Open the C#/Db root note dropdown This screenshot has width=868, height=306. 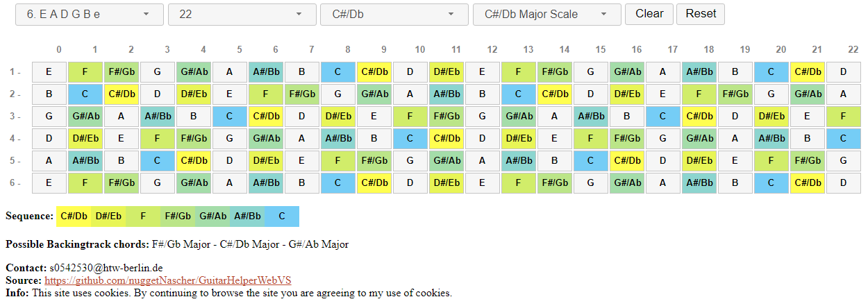394,14
